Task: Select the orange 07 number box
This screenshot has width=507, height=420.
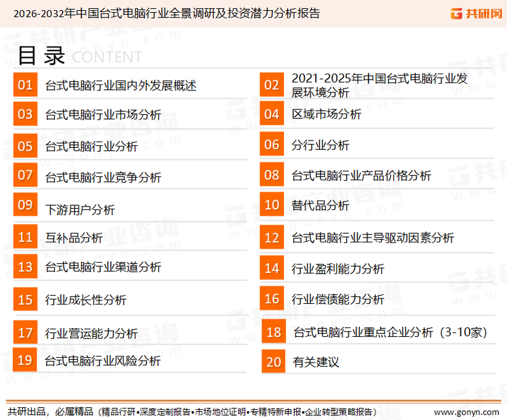Action: 25,175
